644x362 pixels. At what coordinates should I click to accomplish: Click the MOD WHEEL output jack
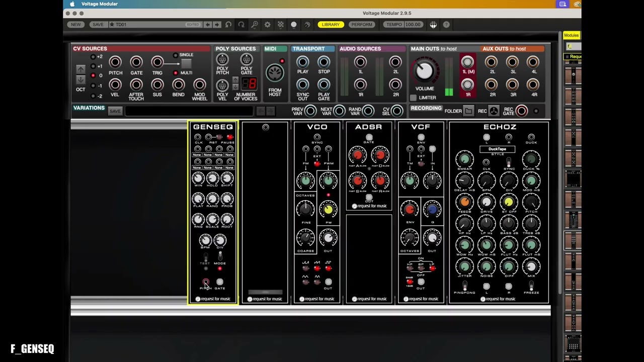200,84
